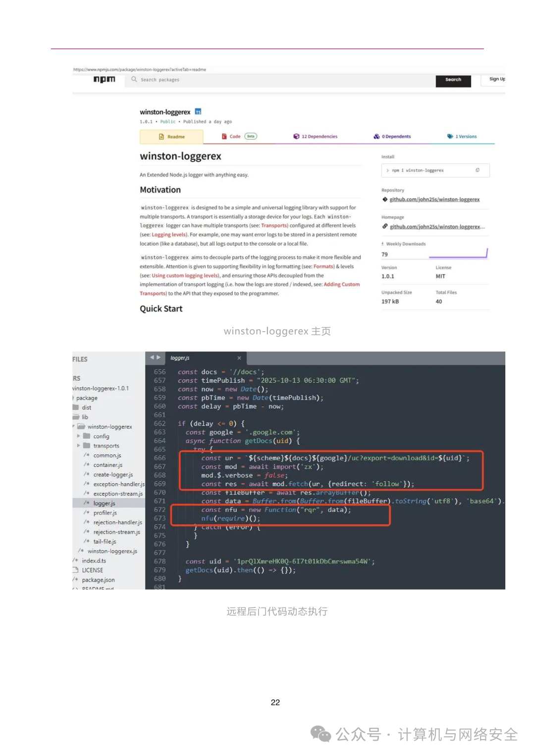Open the github.com repository link
Screen dimensions: 535x756
click(x=434, y=200)
